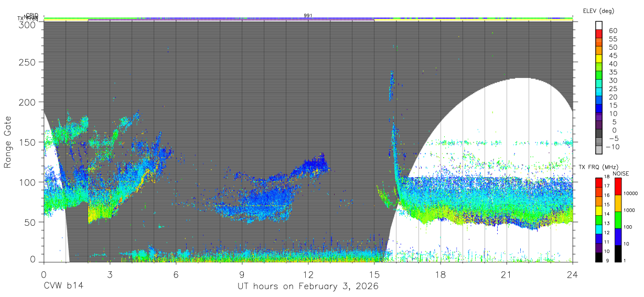Click the x-axis tick label 21
This screenshot has height=297, width=644.
pyautogui.click(x=506, y=274)
